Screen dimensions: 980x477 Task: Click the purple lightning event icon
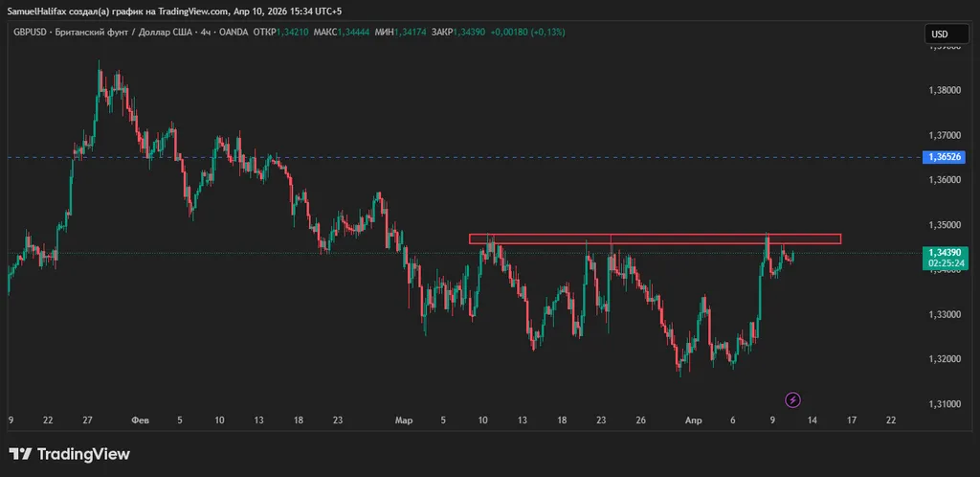(792, 399)
